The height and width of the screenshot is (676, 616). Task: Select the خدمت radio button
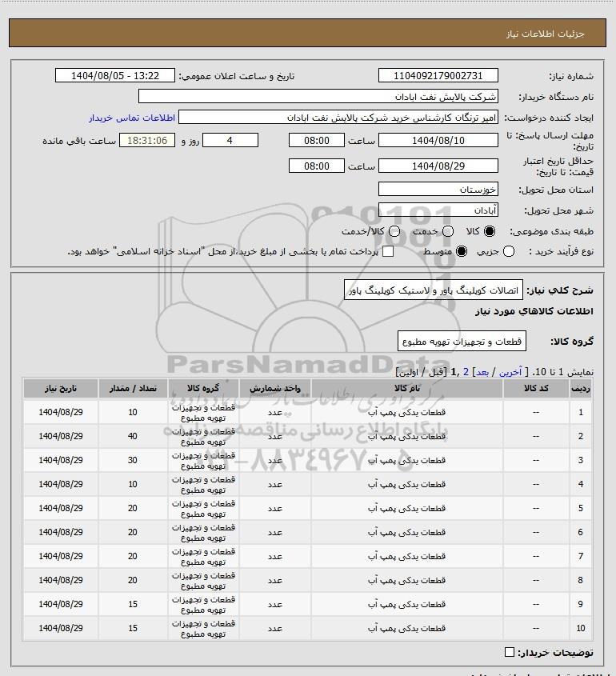coord(448,231)
